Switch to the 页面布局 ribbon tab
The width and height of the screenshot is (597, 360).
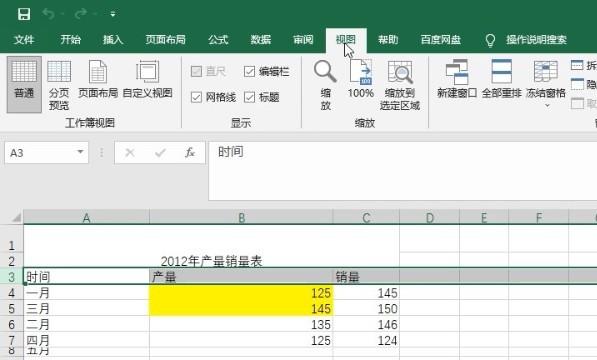165,40
